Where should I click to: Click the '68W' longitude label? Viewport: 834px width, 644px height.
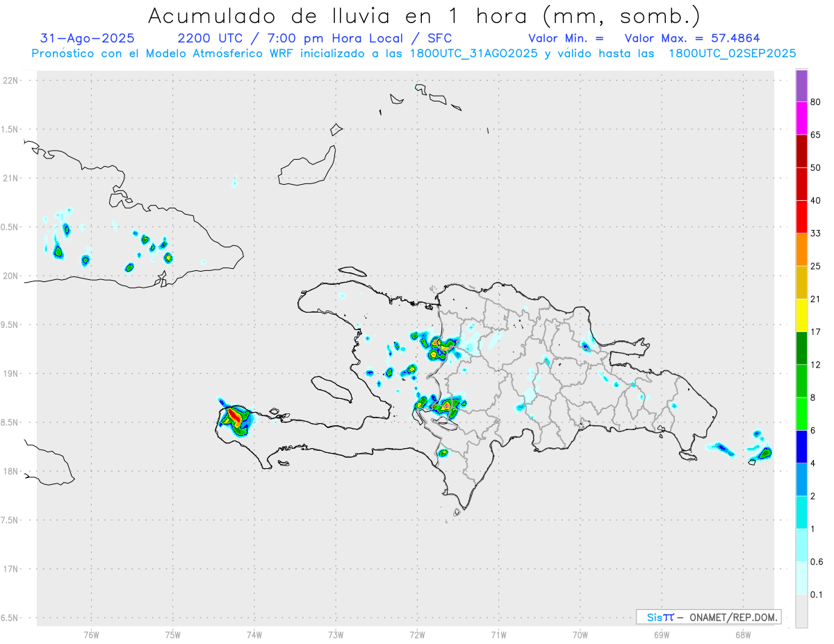coord(743,635)
